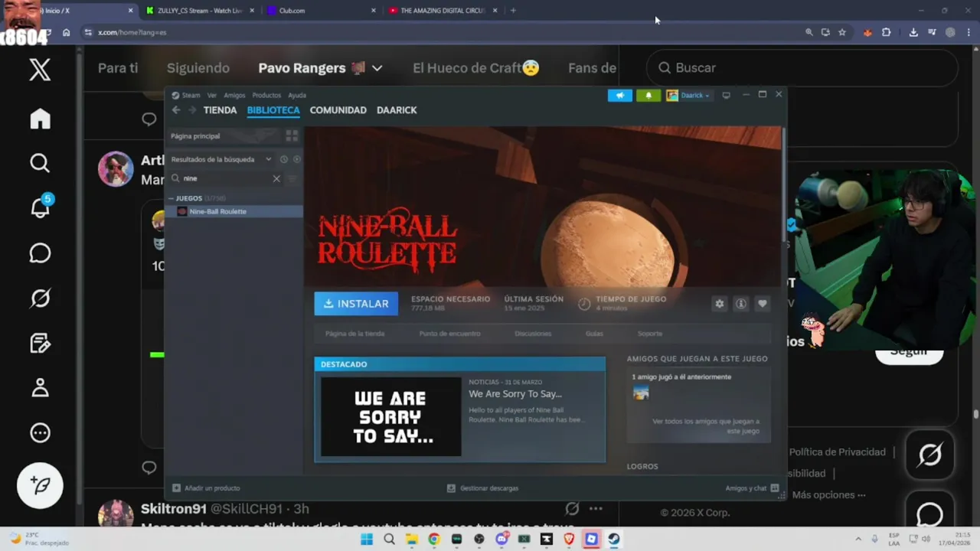The image size is (980, 551).
Task: Open 'Resultados de la búsqueda' dropdown
Action: pyautogui.click(x=268, y=159)
